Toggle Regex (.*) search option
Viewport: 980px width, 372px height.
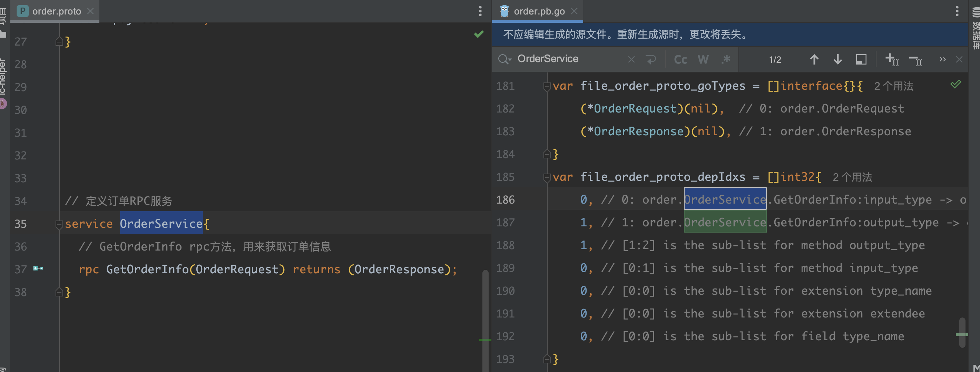[x=726, y=59]
